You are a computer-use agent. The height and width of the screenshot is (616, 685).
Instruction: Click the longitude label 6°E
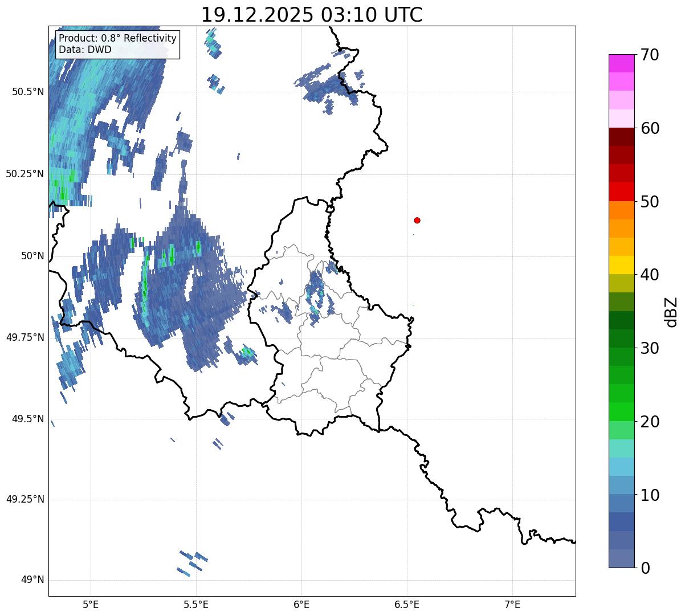(x=301, y=604)
